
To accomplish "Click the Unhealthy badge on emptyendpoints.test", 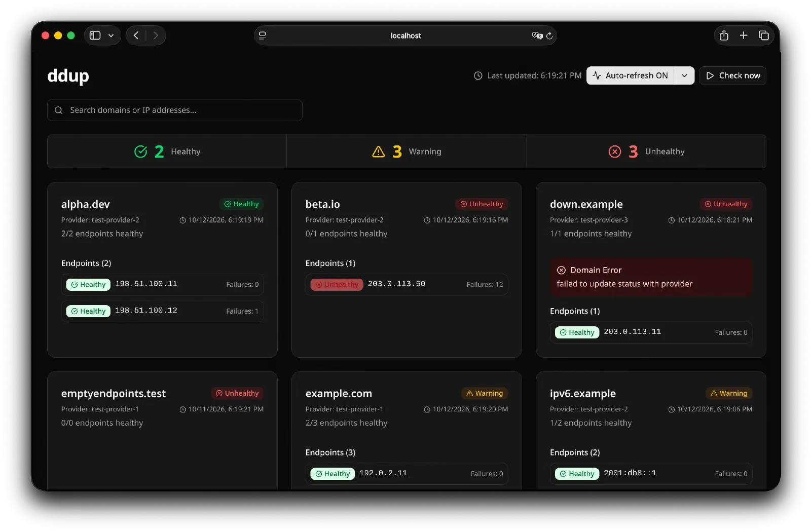I will (x=237, y=393).
